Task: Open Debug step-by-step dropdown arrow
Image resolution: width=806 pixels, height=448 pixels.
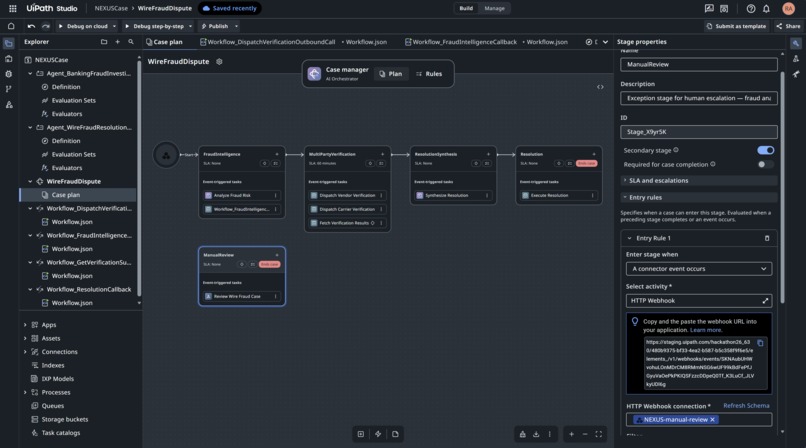Action: (x=190, y=26)
